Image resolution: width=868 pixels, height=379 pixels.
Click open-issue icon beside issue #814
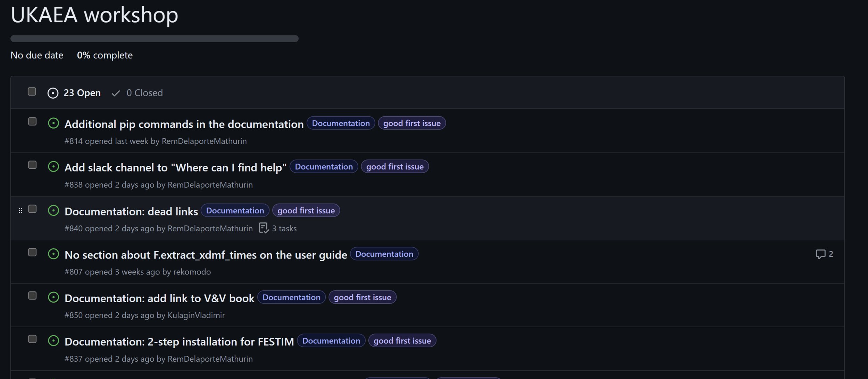pos(53,123)
